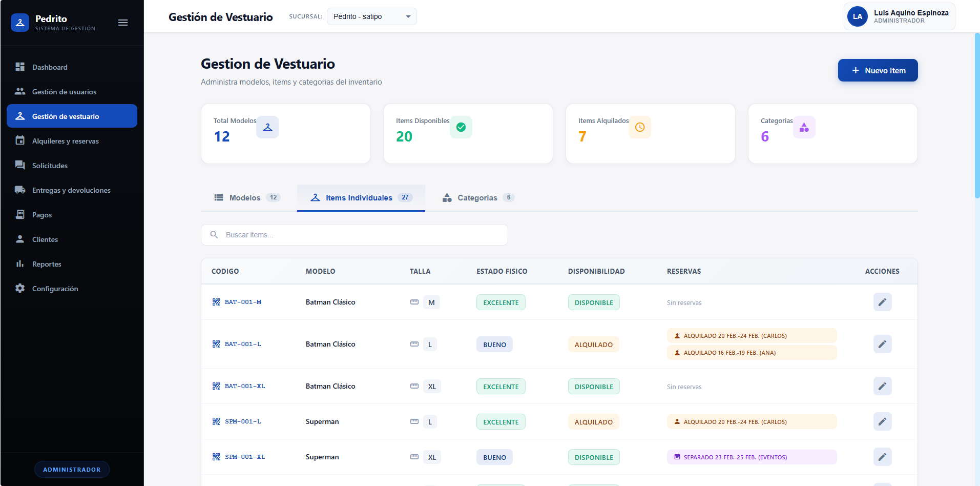Click the shapes icon on Categorias card
The image size is (980, 486).
(x=804, y=127)
